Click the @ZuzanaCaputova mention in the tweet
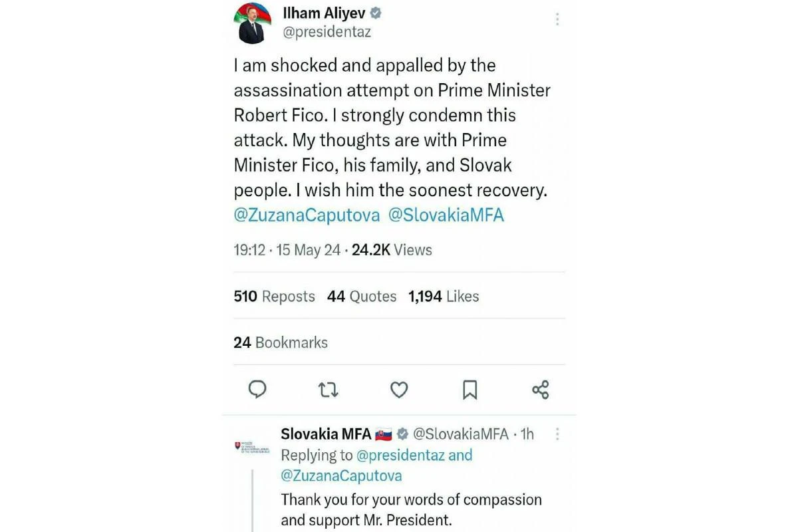 click(x=307, y=215)
